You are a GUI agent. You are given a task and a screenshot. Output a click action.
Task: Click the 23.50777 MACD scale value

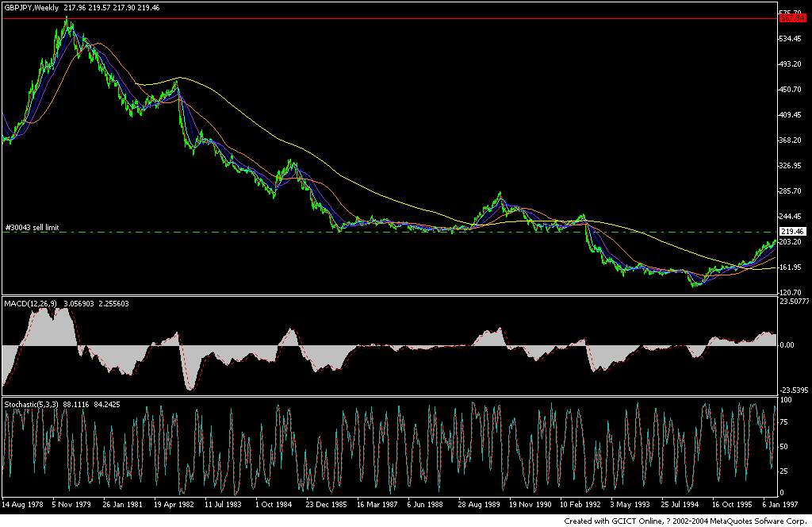coord(795,301)
